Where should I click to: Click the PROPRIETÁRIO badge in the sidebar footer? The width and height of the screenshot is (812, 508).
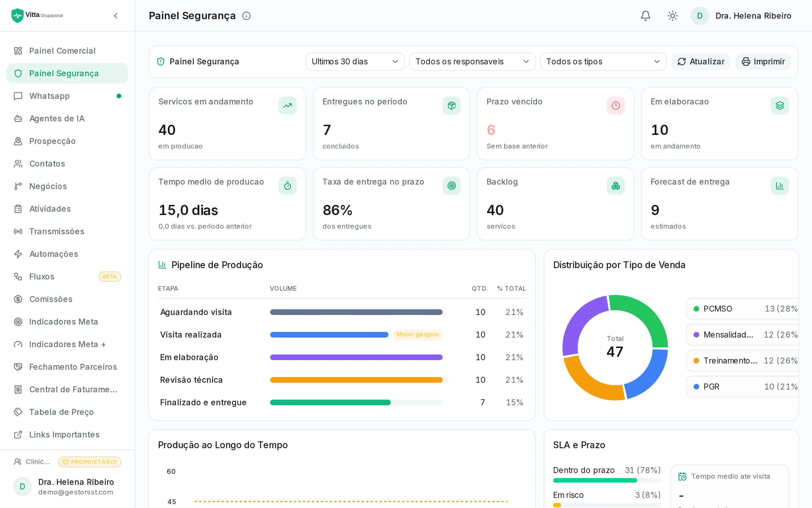point(90,462)
